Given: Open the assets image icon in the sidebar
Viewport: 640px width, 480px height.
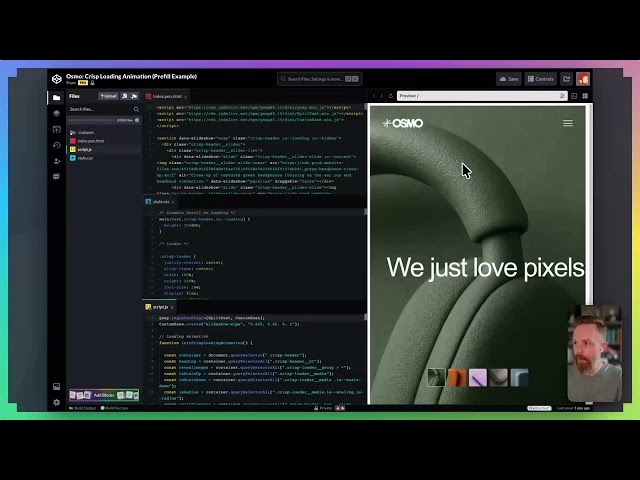Looking at the screenshot, I should point(56,386).
